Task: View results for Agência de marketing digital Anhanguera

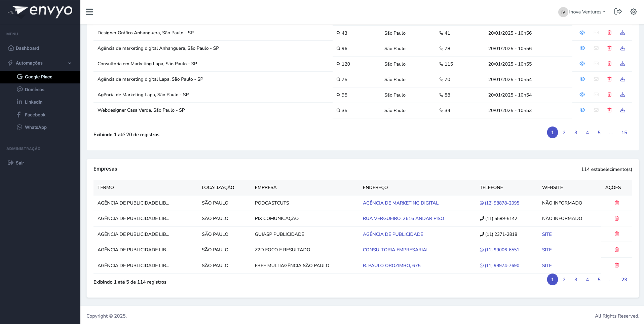Action: pos(582,48)
